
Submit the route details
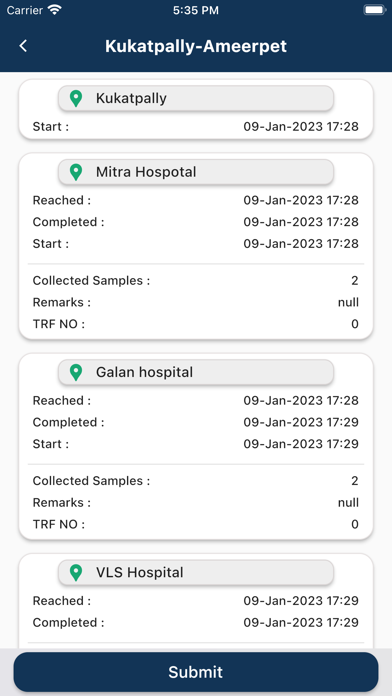pyautogui.click(x=196, y=672)
